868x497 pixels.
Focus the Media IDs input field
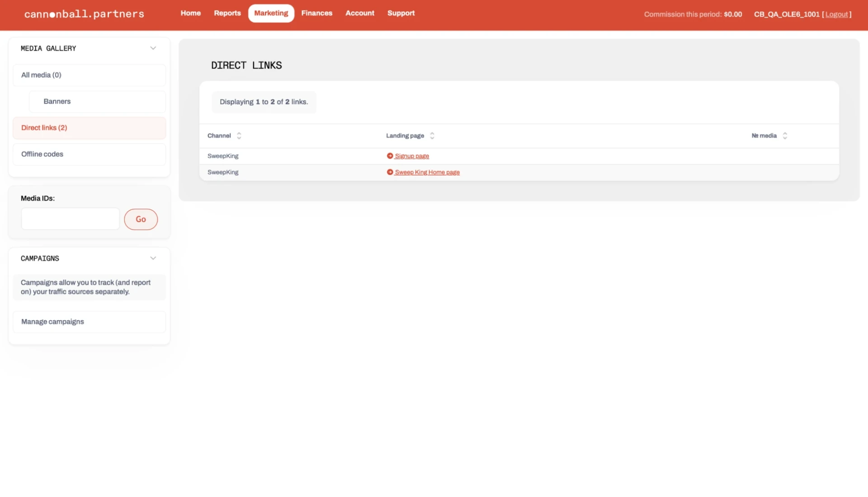tap(71, 219)
